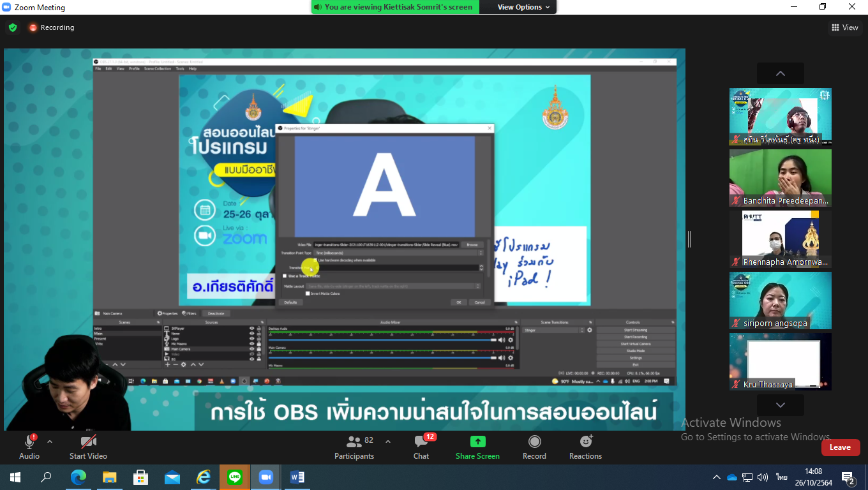Show previous participants with up arrow
This screenshot has width=868, height=490.
pos(780,73)
